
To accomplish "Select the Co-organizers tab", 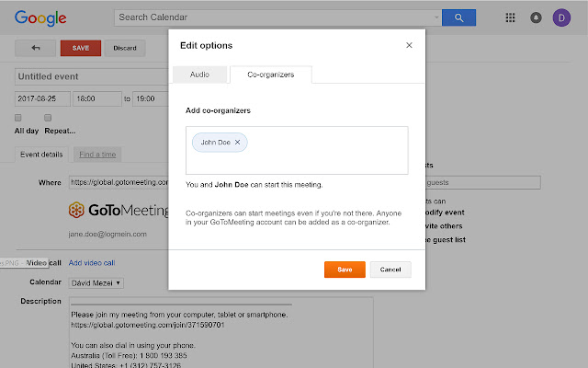I will pyautogui.click(x=270, y=76).
